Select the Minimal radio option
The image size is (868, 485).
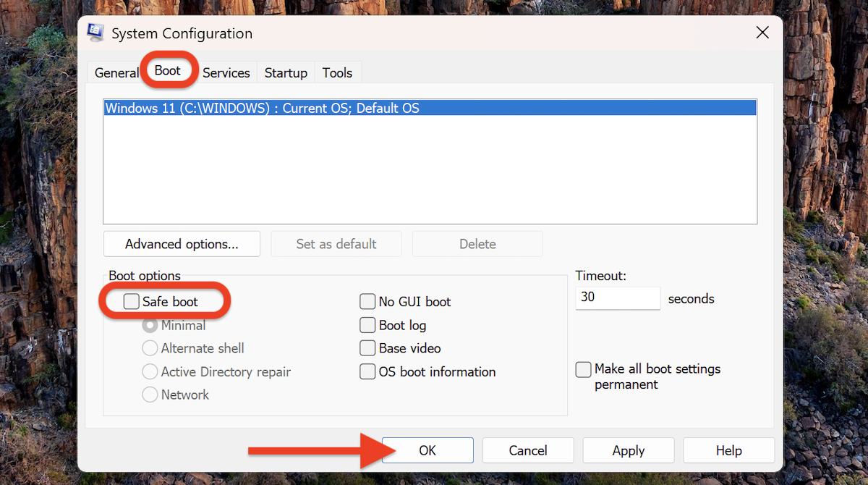[150, 325]
